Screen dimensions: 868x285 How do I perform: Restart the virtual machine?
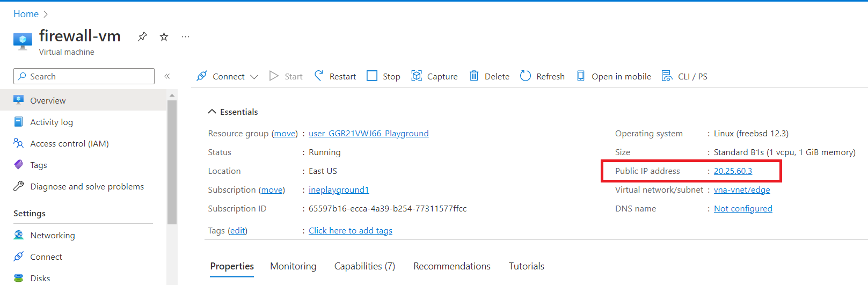point(335,76)
